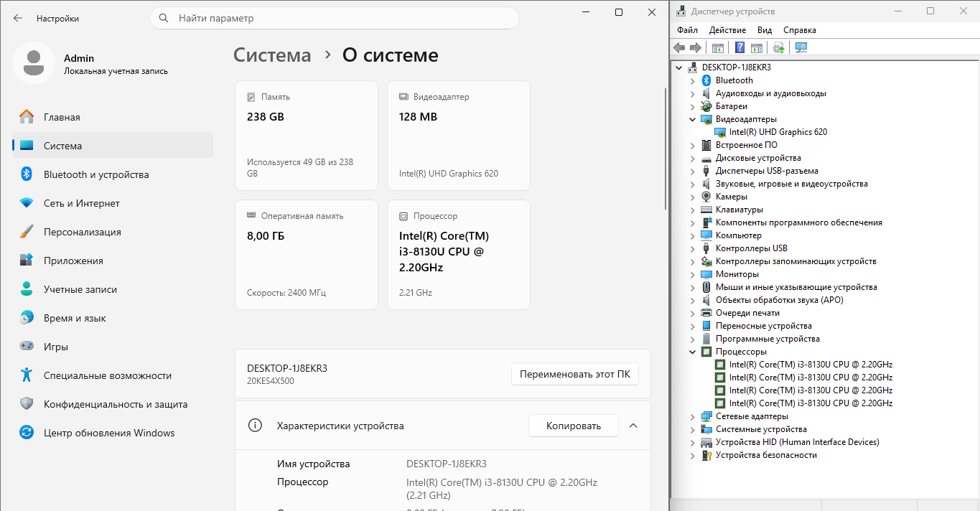980x511 pixels.
Task: Scan for hardware changes via toolbar icon
Action: click(801, 48)
